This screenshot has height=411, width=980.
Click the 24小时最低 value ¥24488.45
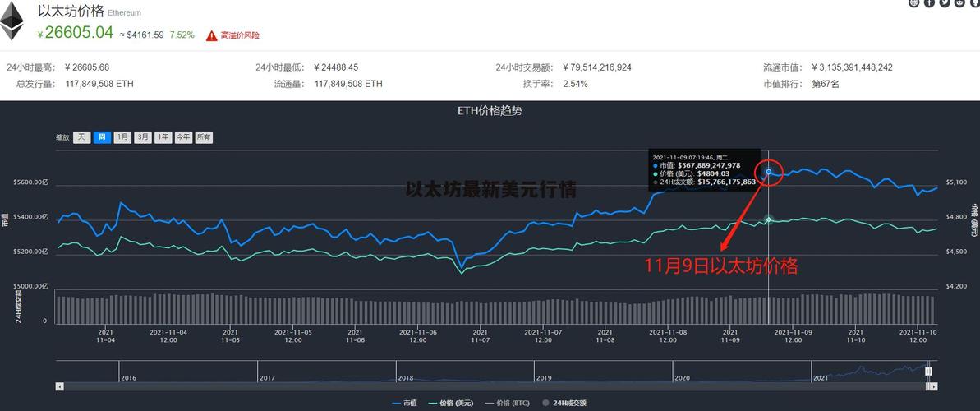[336, 67]
